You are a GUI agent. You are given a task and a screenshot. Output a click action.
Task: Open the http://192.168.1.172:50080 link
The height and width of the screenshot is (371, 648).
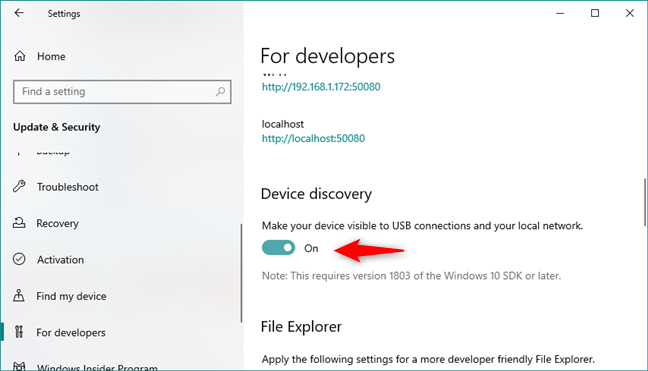[321, 87]
